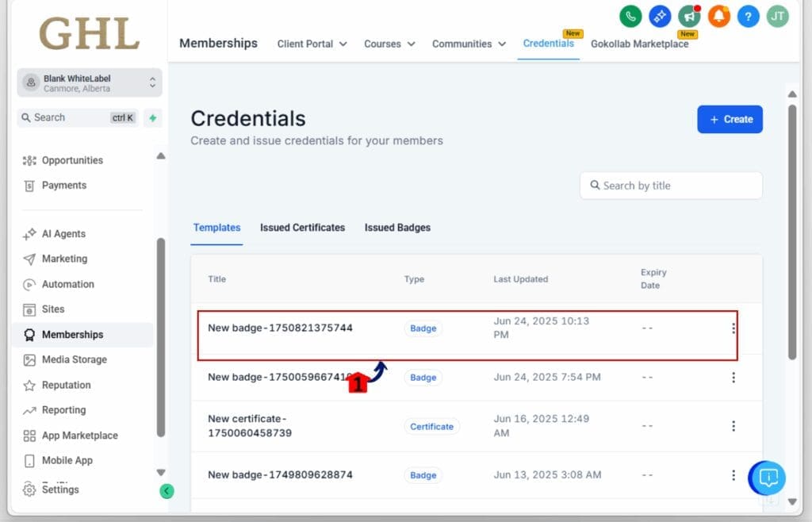Open row options for New certificate-1750060458739

[733, 426]
